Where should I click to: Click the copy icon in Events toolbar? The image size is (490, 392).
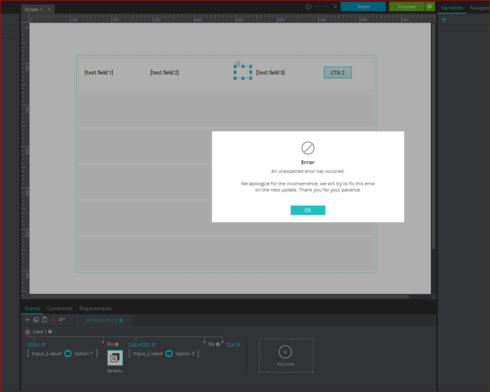tap(36, 320)
